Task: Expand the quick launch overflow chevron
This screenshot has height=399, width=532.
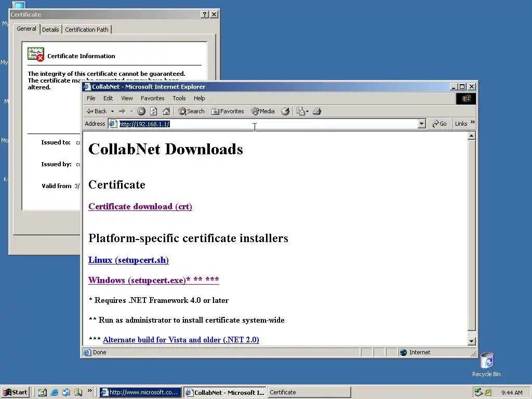Action: [89, 391]
